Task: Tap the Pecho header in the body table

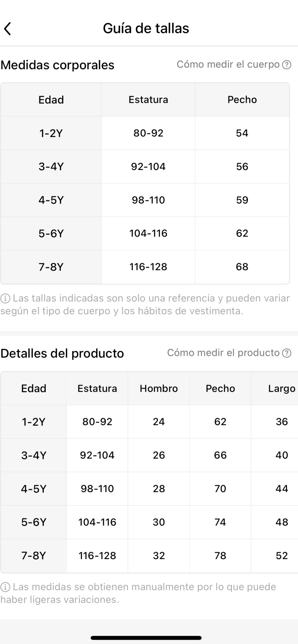Action: pos(242,100)
